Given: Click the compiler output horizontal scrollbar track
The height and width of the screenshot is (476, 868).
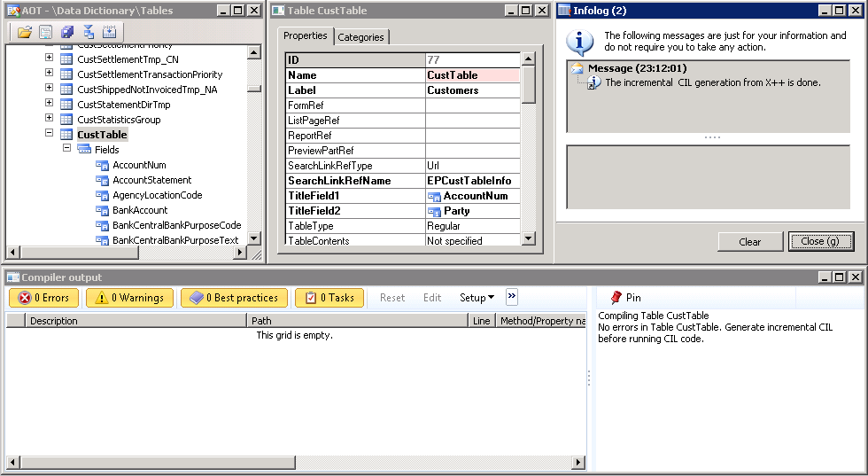Looking at the screenshot, I should pos(292,463).
